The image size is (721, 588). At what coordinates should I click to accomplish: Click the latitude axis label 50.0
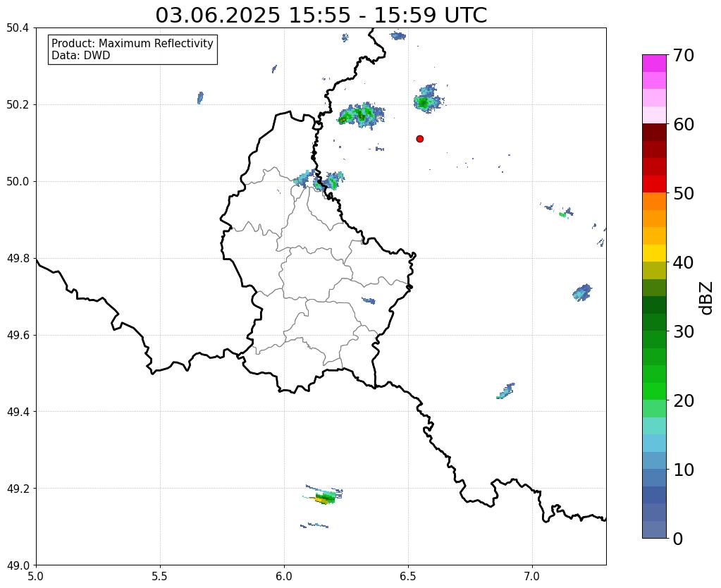[x=18, y=182]
